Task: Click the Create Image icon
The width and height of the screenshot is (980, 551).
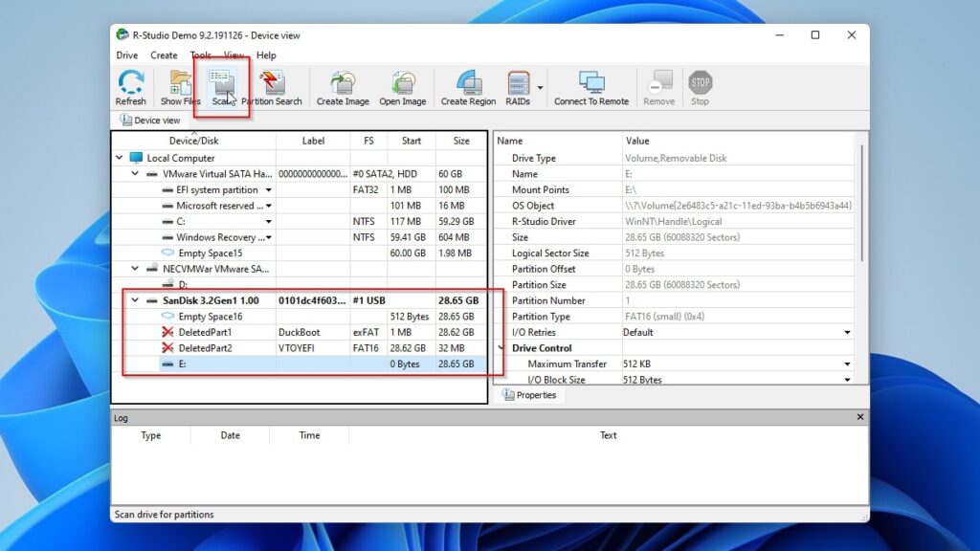Action: [343, 87]
